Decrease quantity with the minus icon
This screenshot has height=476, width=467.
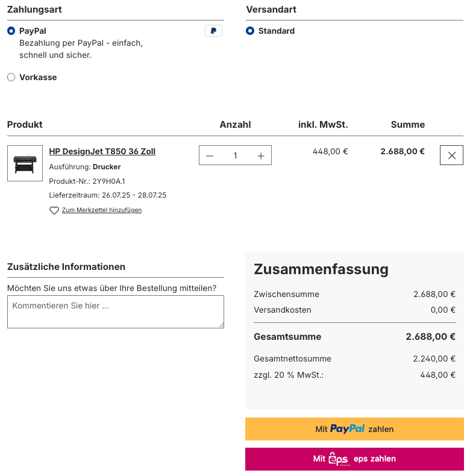pos(210,155)
